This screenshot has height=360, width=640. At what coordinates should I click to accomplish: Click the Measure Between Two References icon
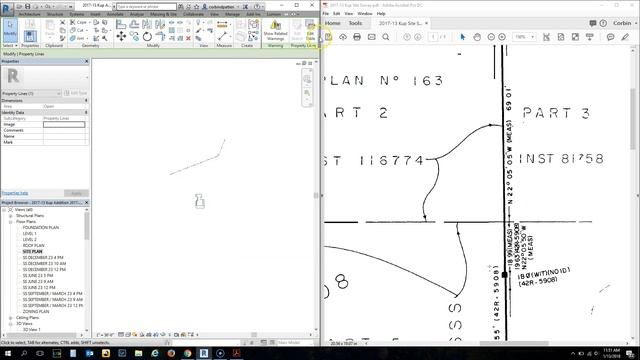pos(222,37)
